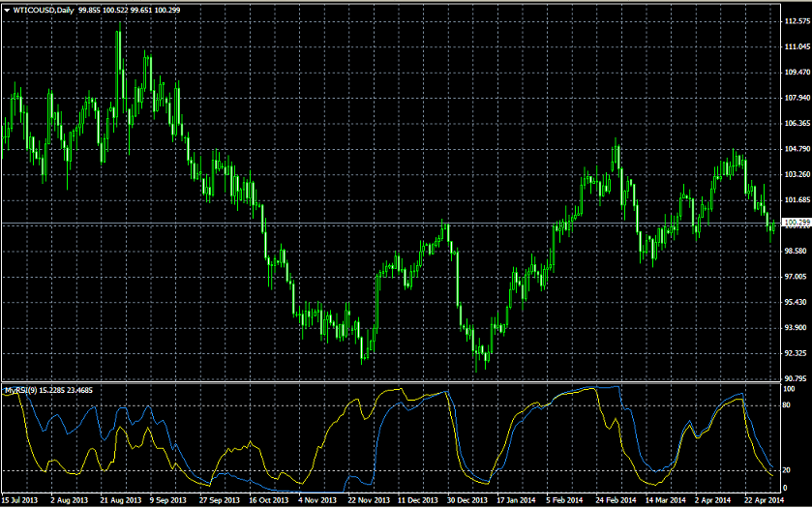Click the RSI scale value 20

(787, 470)
